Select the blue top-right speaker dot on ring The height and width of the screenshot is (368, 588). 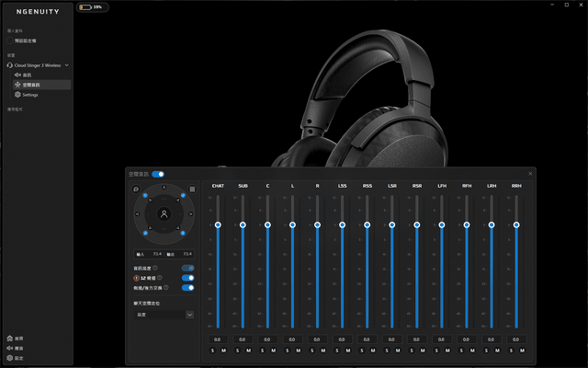(183, 195)
